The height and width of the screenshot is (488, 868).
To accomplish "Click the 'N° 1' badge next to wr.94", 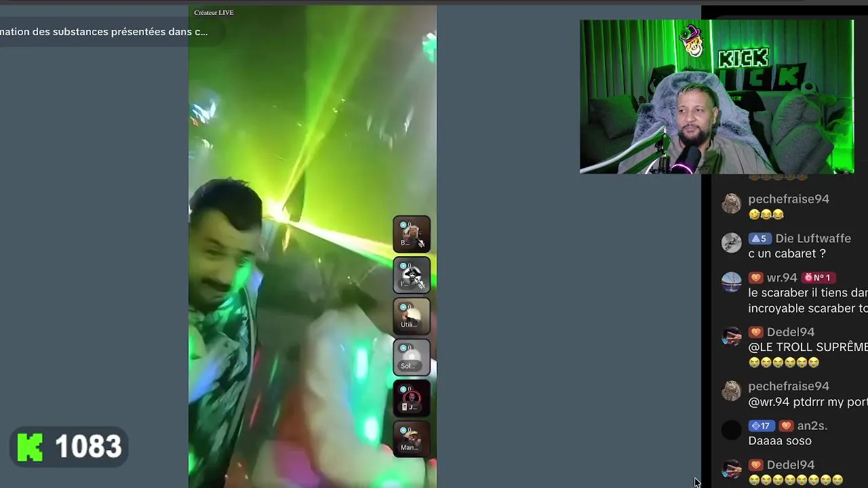I will click(x=818, y=278).
